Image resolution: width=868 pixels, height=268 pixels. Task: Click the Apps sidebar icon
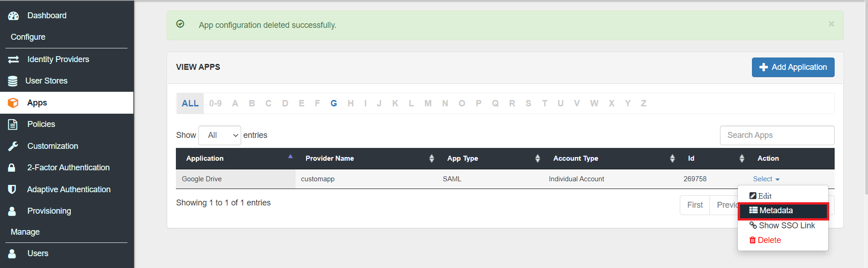12,102
